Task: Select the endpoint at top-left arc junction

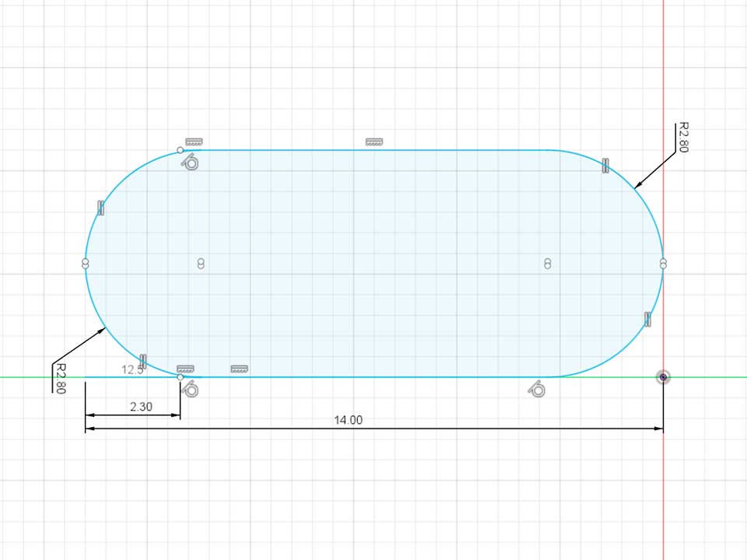Action: (x=181, y=150)
